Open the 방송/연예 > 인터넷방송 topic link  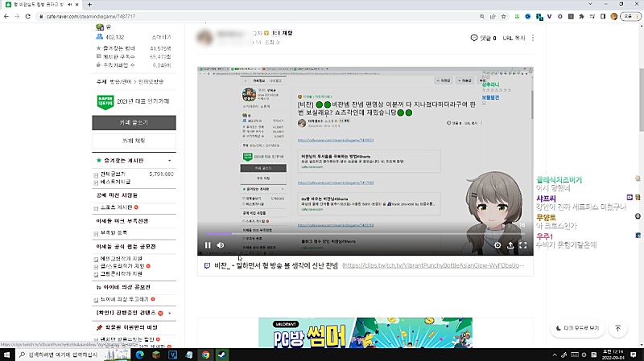pyautogui.click(x=136, y=82)
